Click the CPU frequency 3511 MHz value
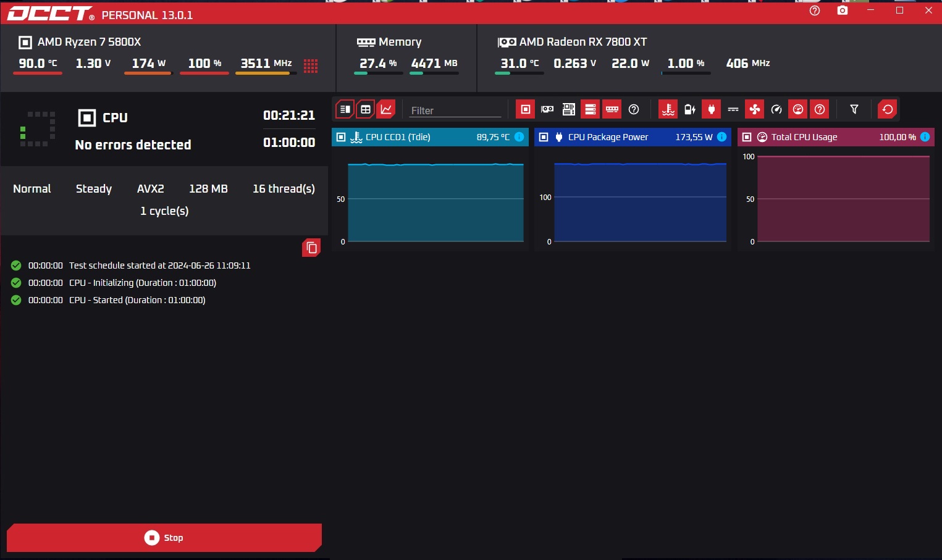 click(x=266, y=64)
